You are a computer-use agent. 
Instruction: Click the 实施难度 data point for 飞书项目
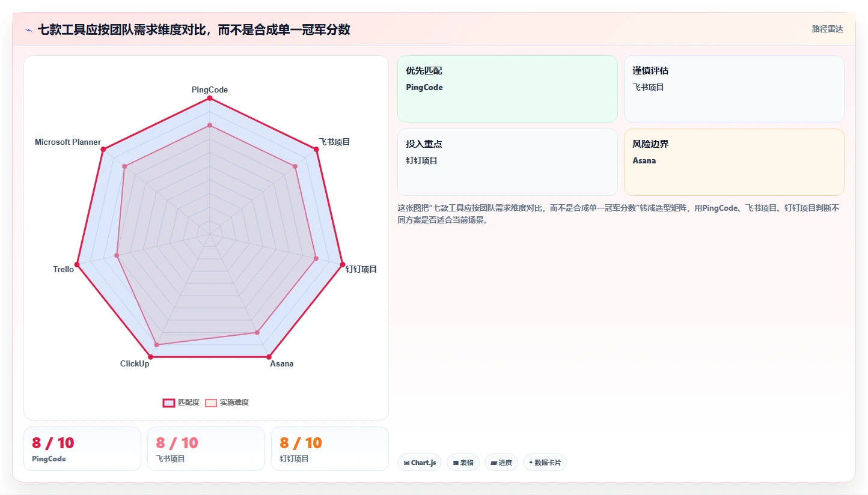pyautogui.click(x=295, y=166)
